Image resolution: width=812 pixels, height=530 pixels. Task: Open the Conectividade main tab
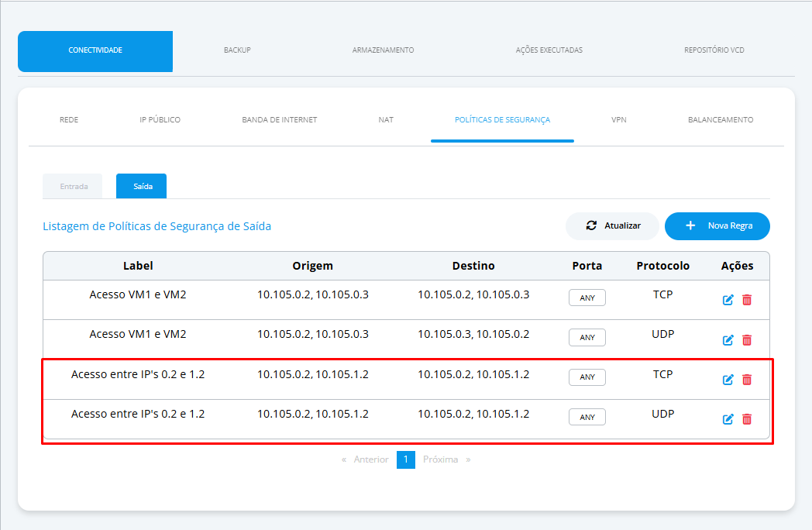(x=95, y=51)
